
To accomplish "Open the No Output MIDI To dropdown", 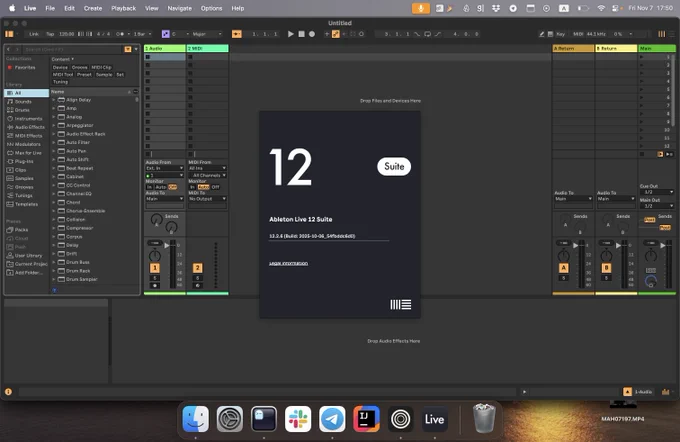I will 207,199.
